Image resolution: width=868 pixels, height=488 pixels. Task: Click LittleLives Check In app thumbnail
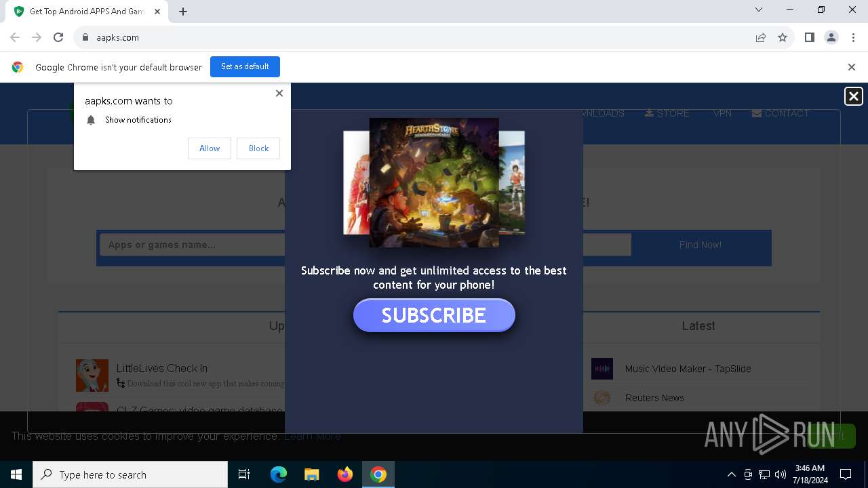point(92,375)
